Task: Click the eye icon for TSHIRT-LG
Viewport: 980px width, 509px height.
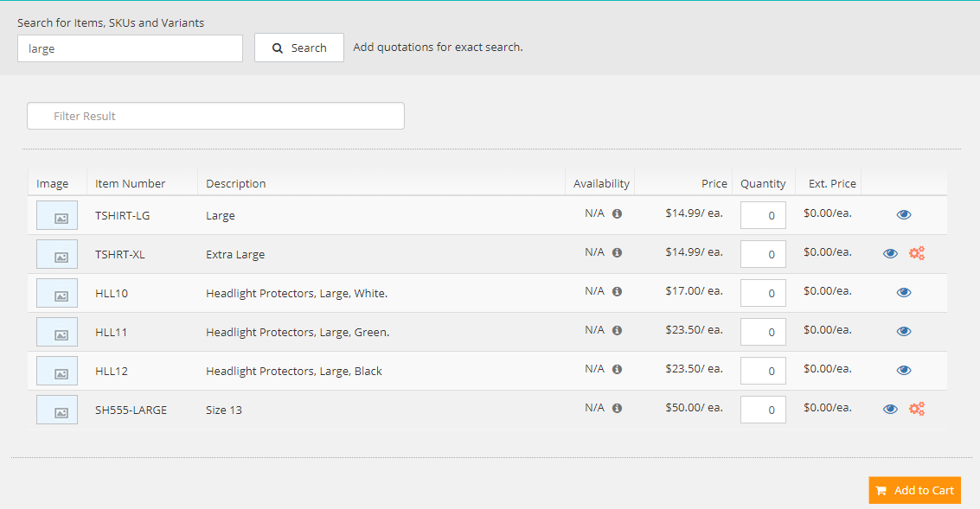Action: pos(904,215)
